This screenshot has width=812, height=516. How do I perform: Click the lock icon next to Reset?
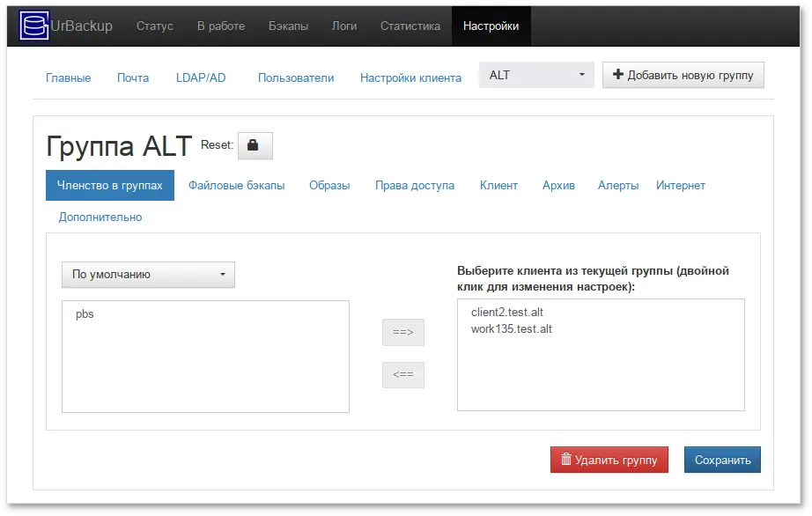pyautogui.click(x=255, y=144)
